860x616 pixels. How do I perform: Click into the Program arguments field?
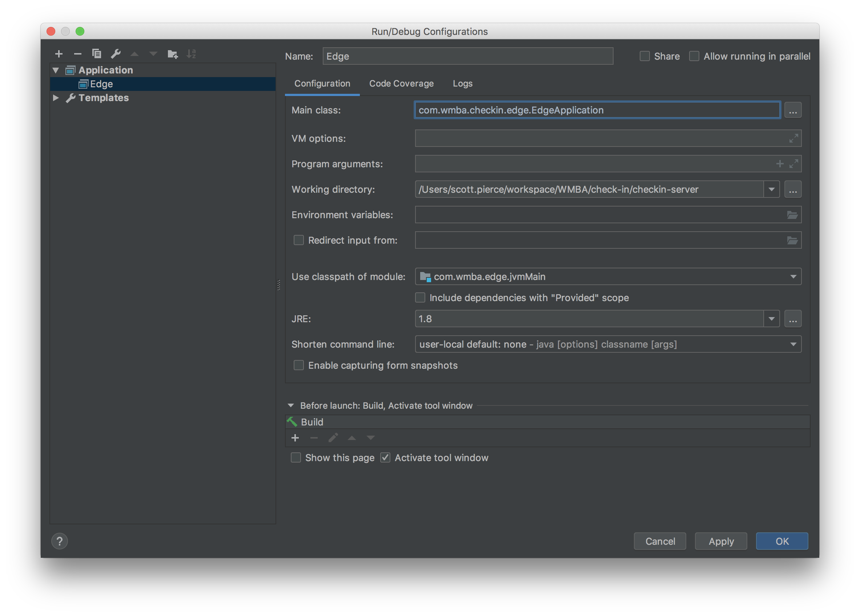(591, 164)
